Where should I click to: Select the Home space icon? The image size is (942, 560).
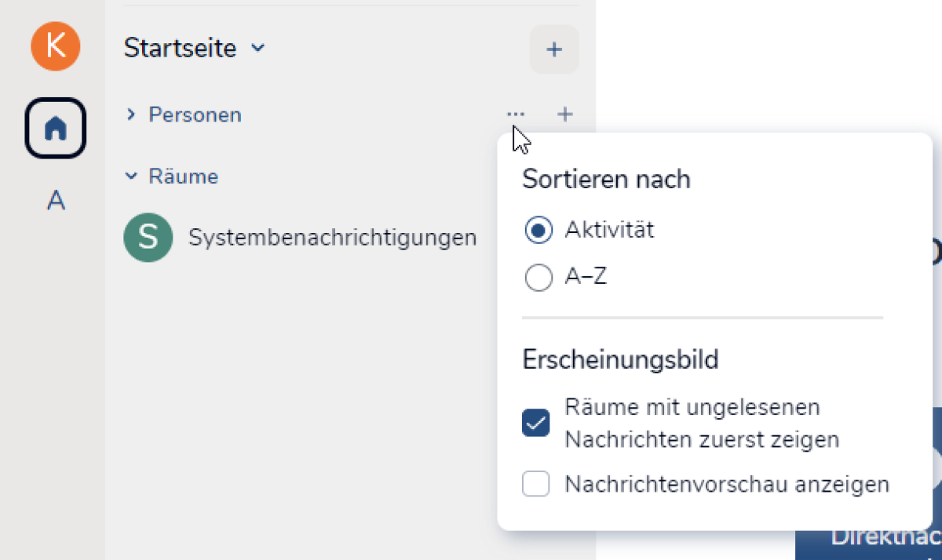tap(55, 128)
